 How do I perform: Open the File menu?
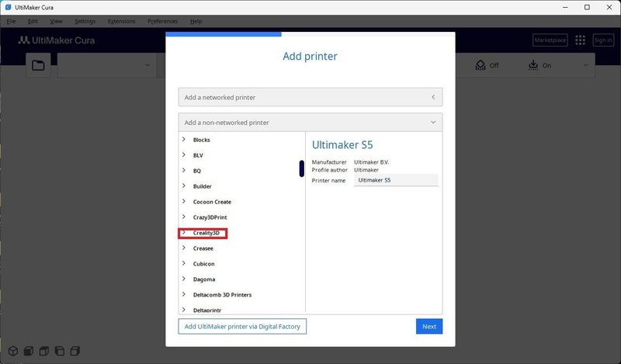[11, 22]
